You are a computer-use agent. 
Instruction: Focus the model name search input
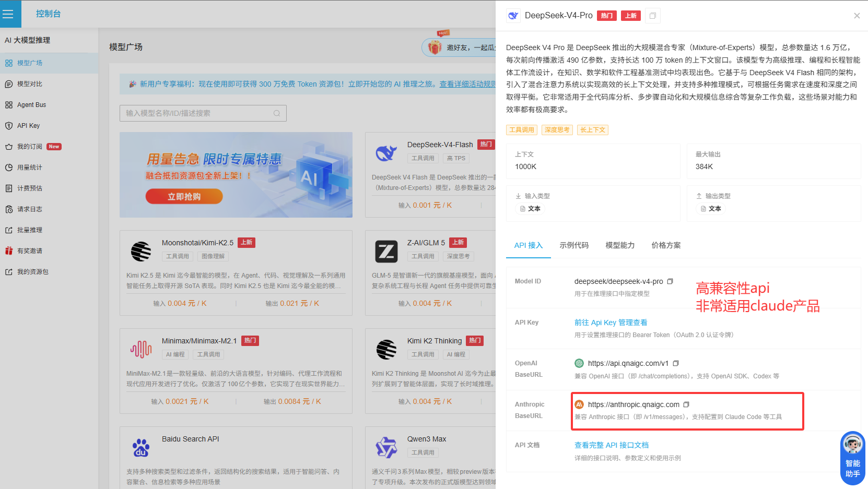point(203,113)
